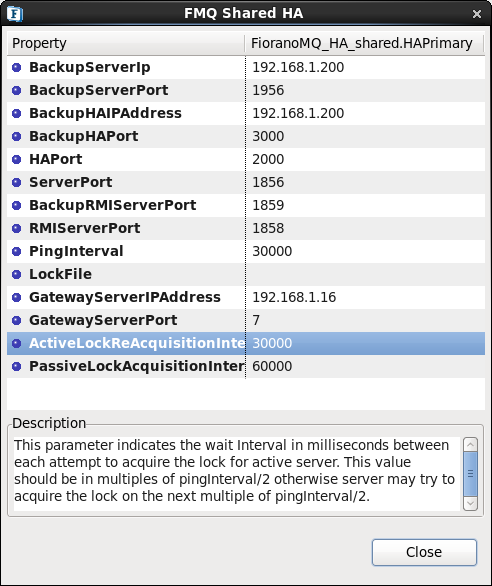Edit the BackupHAPort value 3000
This screenshot has width=492, height=586.
tap(365, 136)
